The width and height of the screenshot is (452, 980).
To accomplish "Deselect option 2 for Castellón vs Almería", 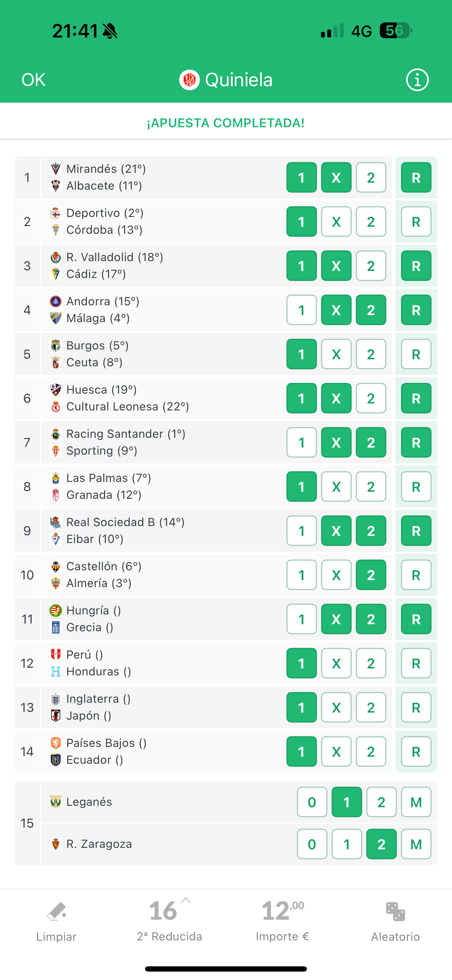I will pyautogui.click(x=371, y=575).
